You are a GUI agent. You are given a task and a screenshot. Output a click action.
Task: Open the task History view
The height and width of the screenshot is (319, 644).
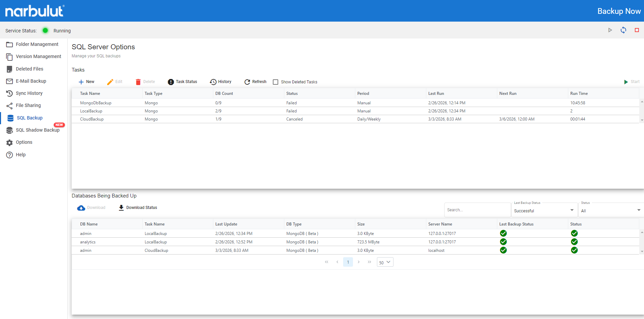(x=220, y=82)
